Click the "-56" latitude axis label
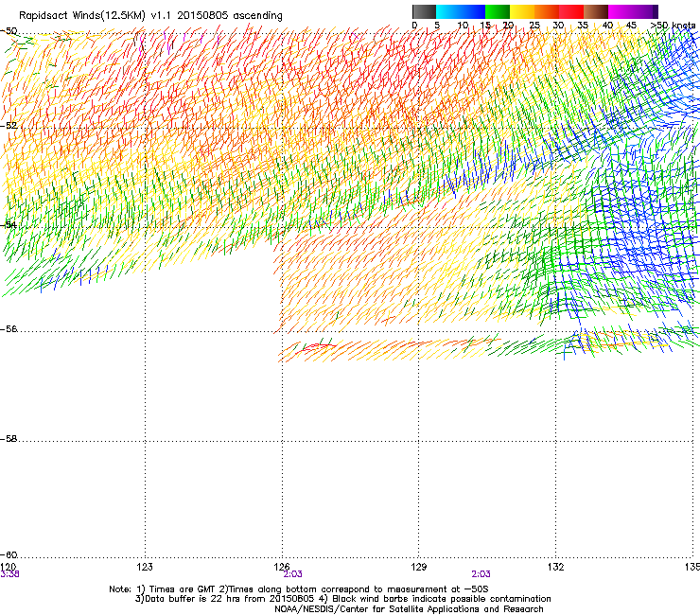The width and height of the screenshot is (700, 615). (x=9, y=329)
